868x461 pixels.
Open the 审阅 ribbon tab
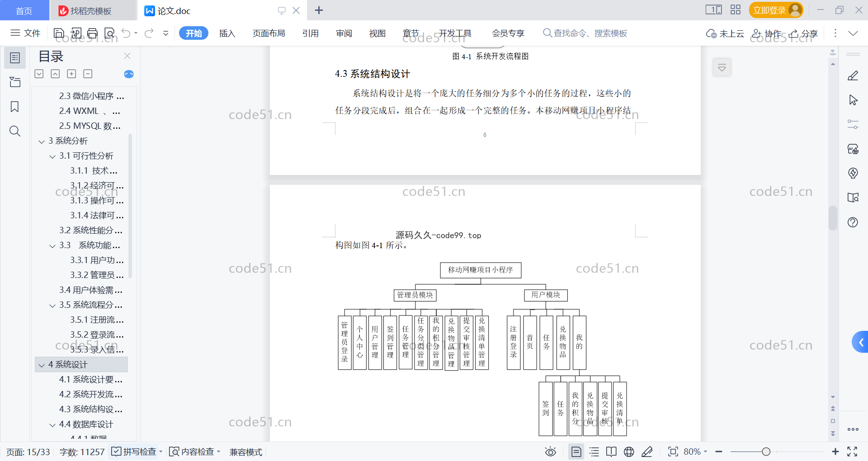(x=344, y=33)
